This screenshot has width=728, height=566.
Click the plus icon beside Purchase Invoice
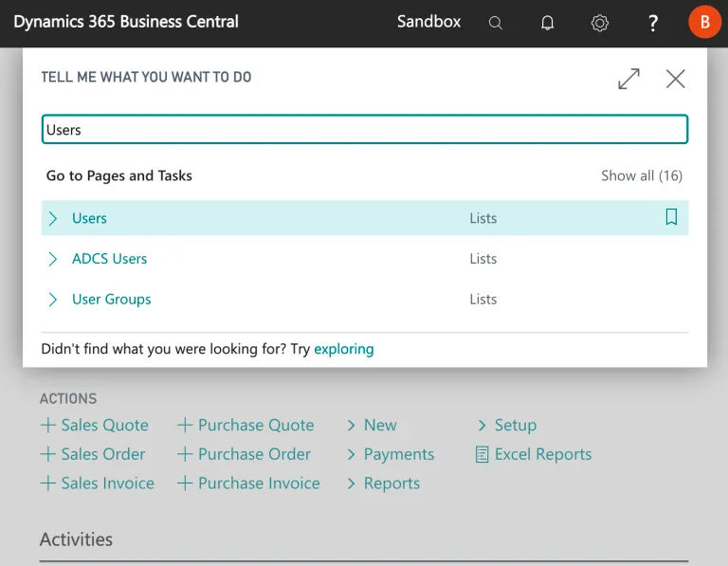point(185,483)
